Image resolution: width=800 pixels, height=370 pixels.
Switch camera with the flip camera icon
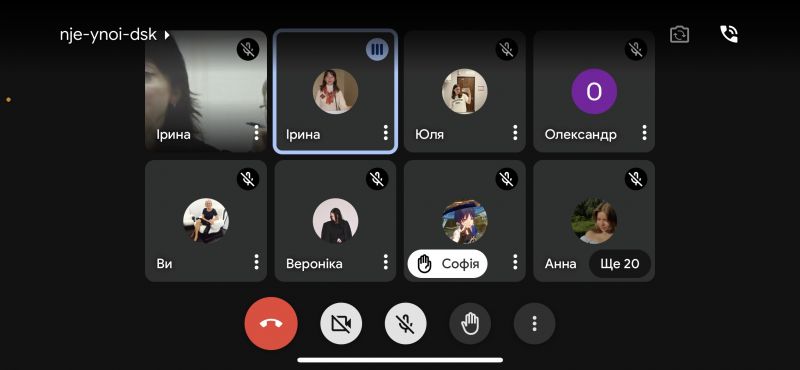point(679,34)
